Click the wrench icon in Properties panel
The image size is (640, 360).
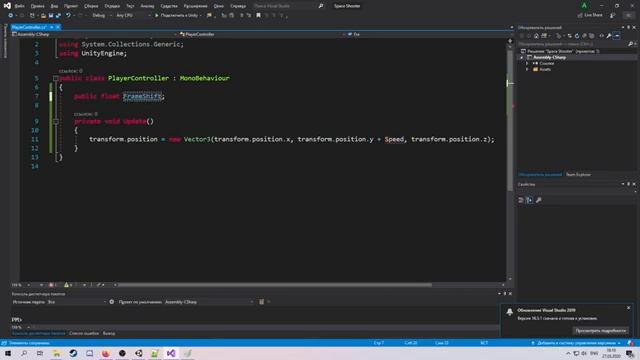pyautogui.click(x=539, y=200)
